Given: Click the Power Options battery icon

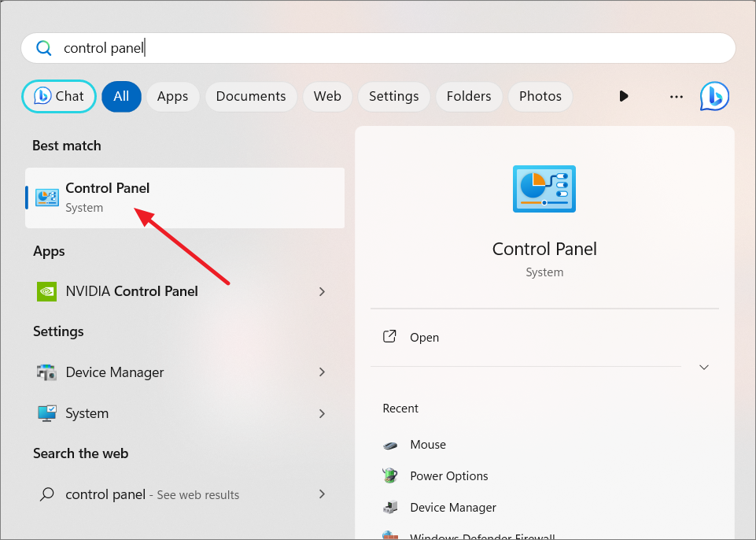Looking at the screenshot, I should click(x=390, y=475).
